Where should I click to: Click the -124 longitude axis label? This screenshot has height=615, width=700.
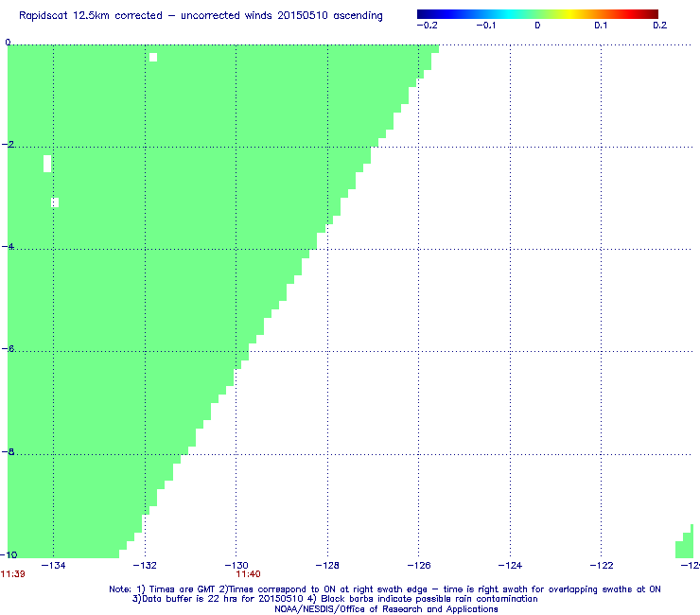coord(510,566)
